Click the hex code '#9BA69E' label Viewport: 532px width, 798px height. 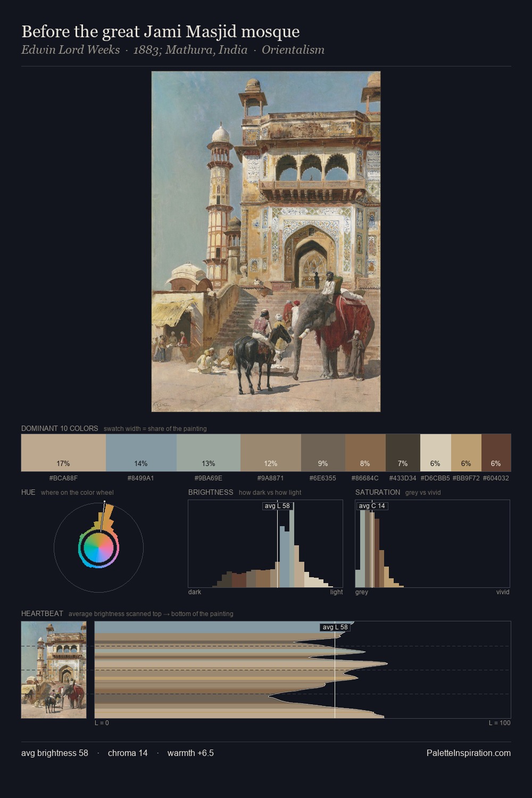[209, 478]
